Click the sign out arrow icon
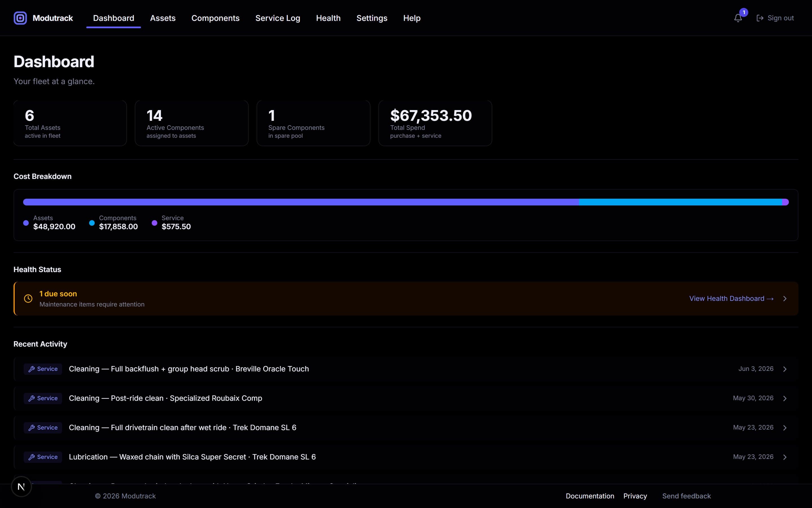Screen dimensions: 812x508 point(760,18)
